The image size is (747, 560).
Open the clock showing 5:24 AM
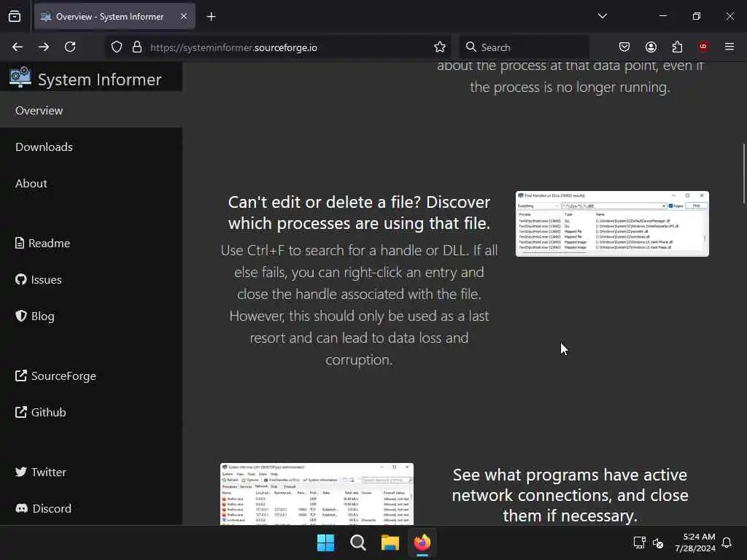pos(695,542)
